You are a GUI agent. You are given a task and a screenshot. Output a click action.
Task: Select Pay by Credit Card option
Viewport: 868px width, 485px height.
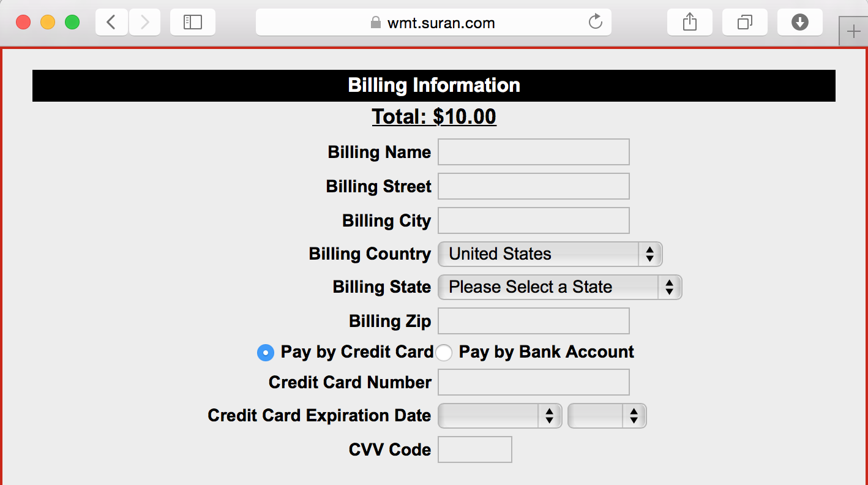(x=265, y=353)
